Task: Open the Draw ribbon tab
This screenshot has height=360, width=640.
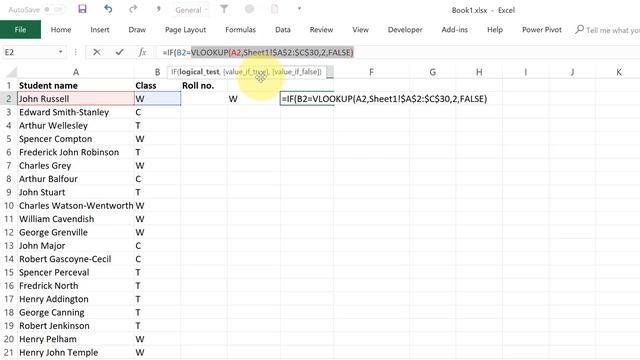Action: point(137,29)
